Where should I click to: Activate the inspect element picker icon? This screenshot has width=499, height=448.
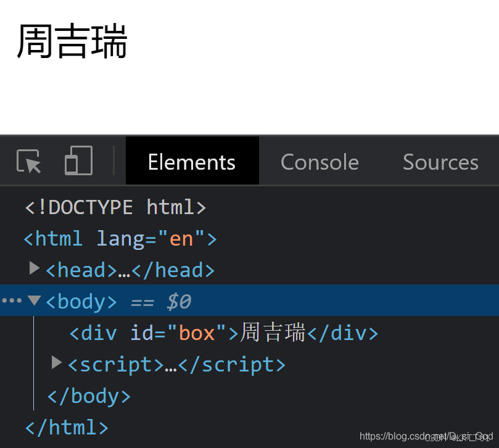pos(28,161)
